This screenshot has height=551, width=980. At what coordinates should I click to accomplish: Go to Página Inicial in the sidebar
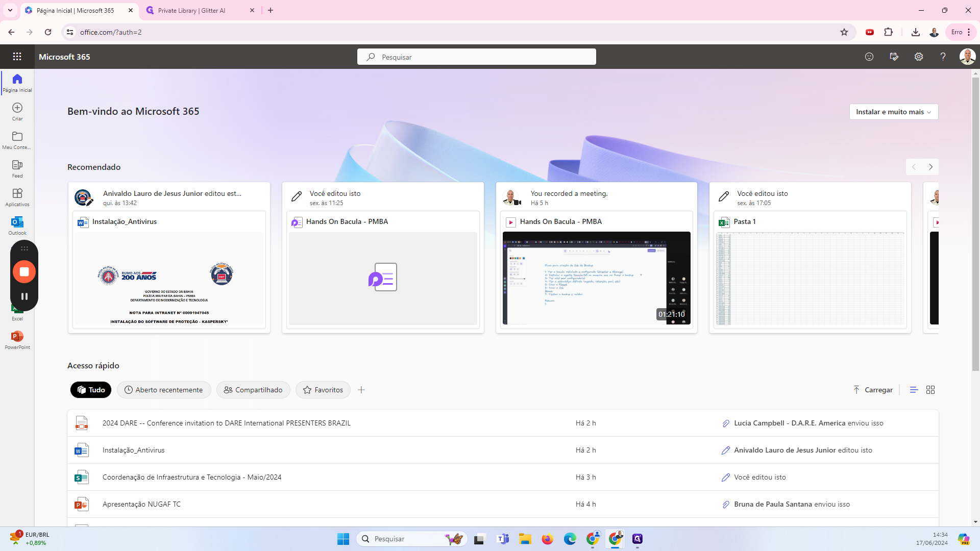(17, 83)
